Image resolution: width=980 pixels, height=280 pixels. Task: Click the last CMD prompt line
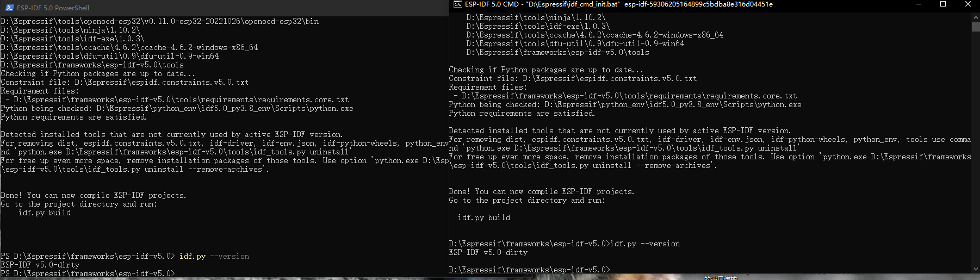(529, 270)
